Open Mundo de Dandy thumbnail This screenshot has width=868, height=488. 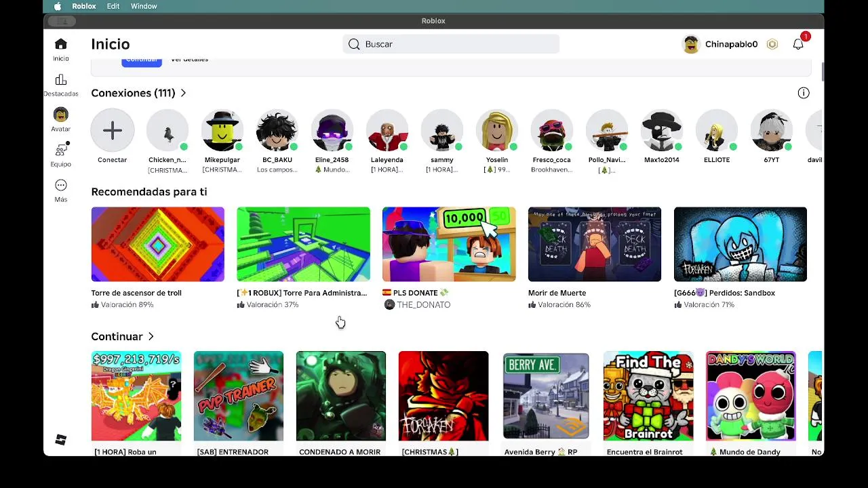pos(751,396)
